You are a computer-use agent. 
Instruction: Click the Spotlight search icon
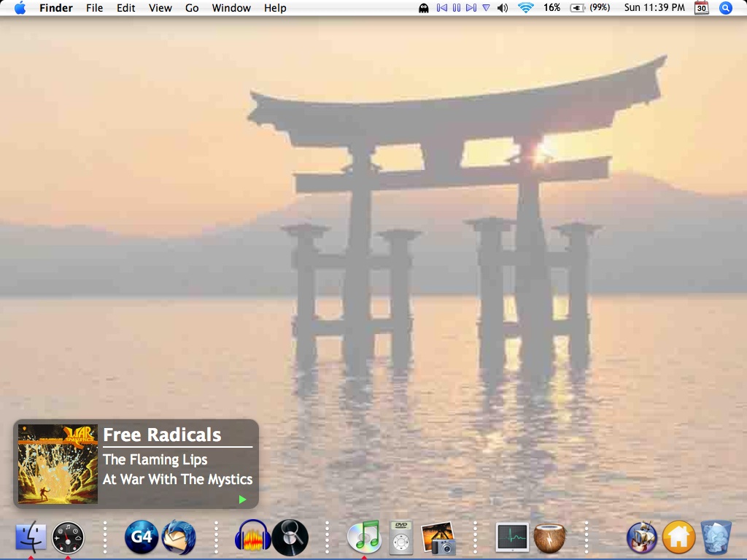tap(725, 8)
